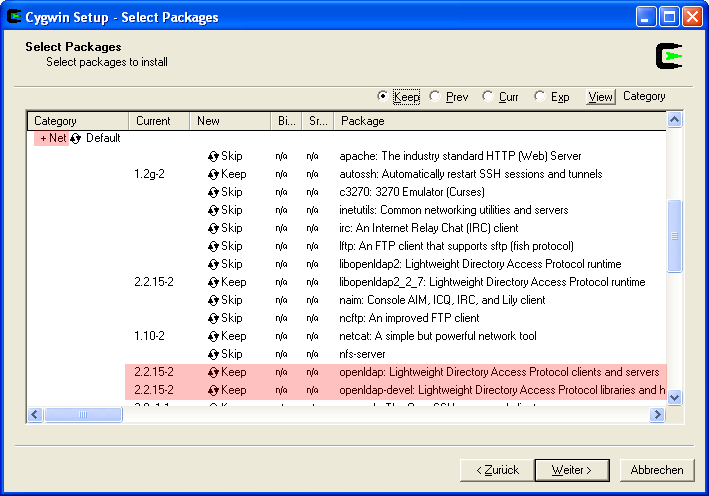Select the nfs-server package name
The image size is (709, 496).
point(362,354)
